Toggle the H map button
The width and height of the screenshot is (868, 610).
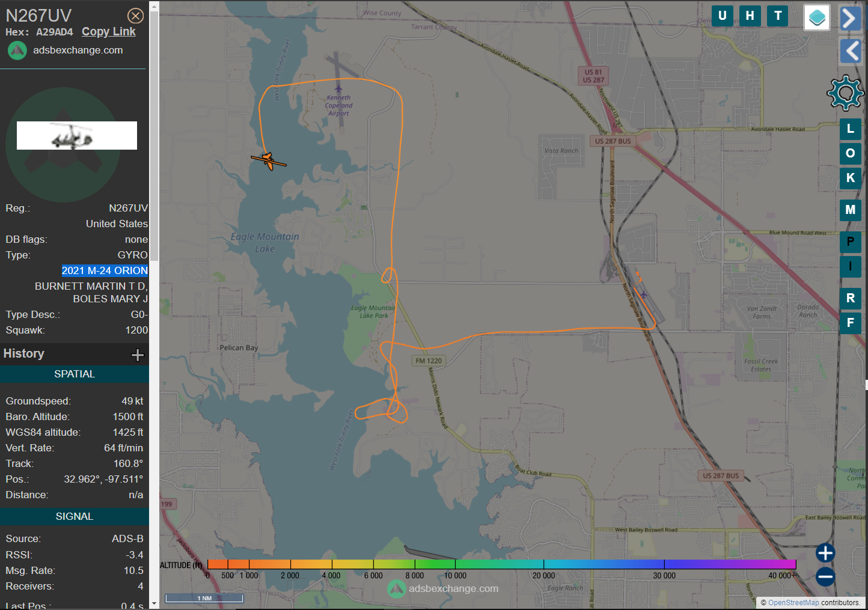tap(750, 16)
